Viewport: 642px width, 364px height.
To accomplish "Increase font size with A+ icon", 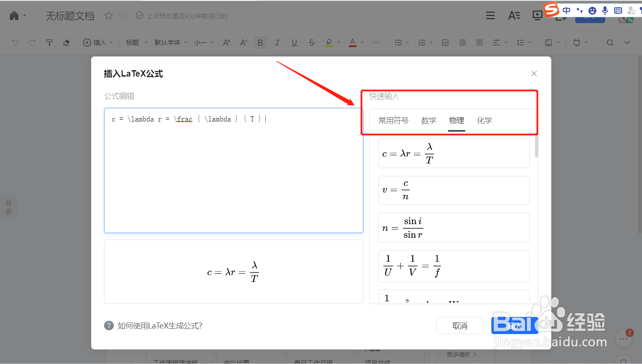I will coord(226,42).
